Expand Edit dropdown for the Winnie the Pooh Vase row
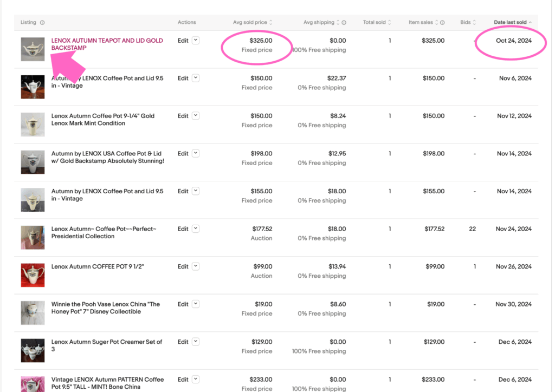The height and width of the screenshot is (392, 555). (195, 304)
